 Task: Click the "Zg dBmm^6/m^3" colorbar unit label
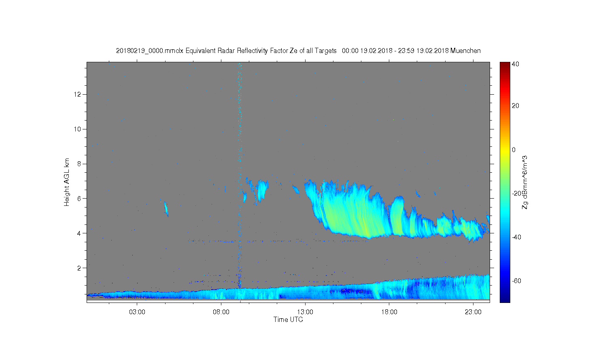click(x=525, y=182)
